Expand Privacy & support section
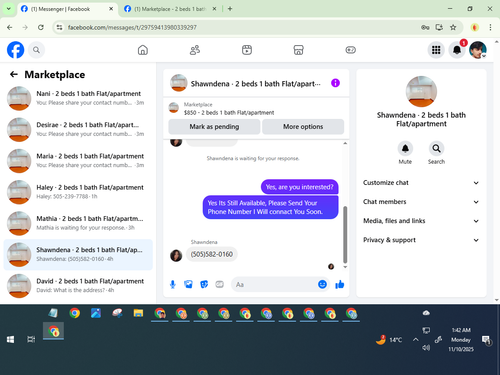 [x=421, y=240]
